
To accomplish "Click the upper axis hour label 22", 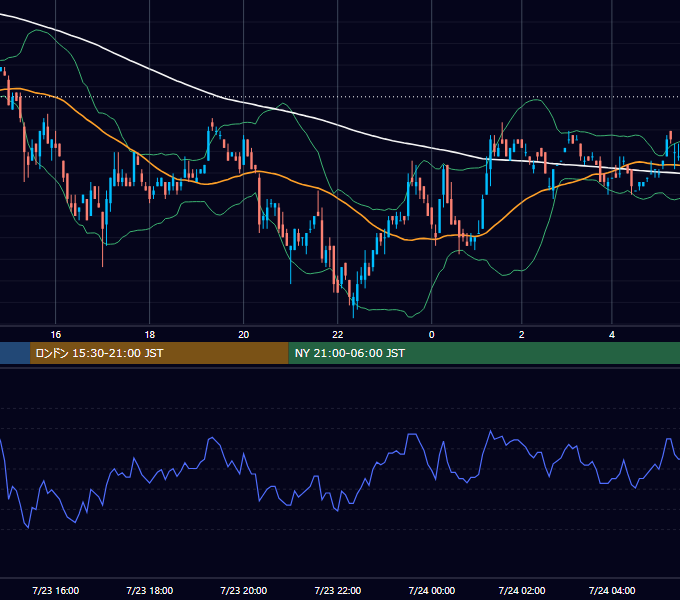I will click(337, 335).
